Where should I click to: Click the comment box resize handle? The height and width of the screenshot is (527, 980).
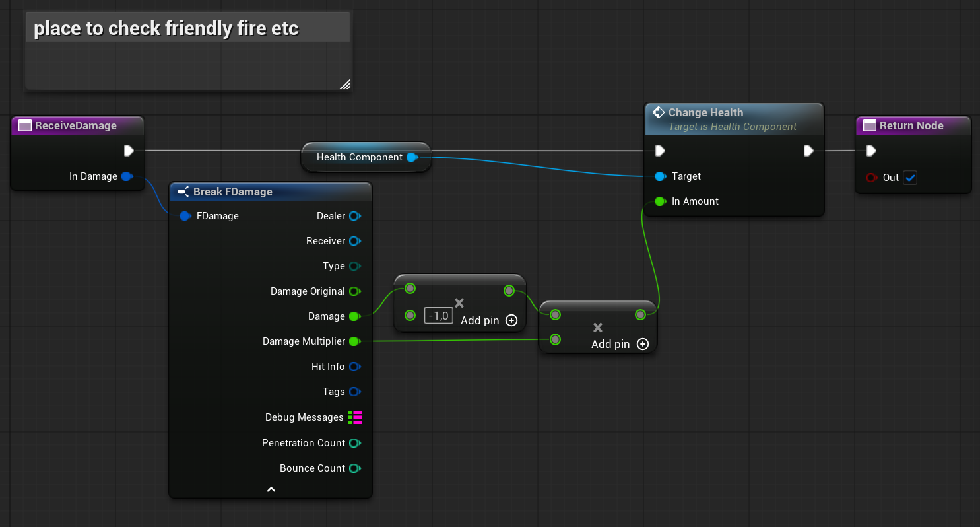(345, 84)
